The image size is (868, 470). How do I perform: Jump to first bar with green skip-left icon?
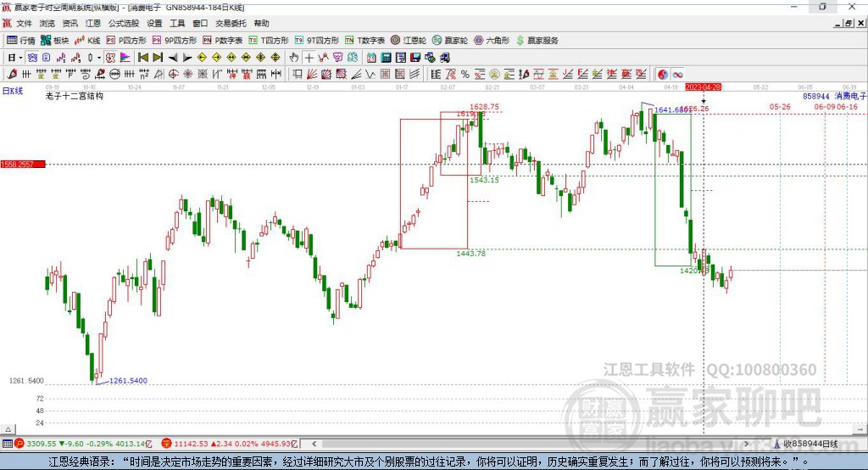click(142, 58)
